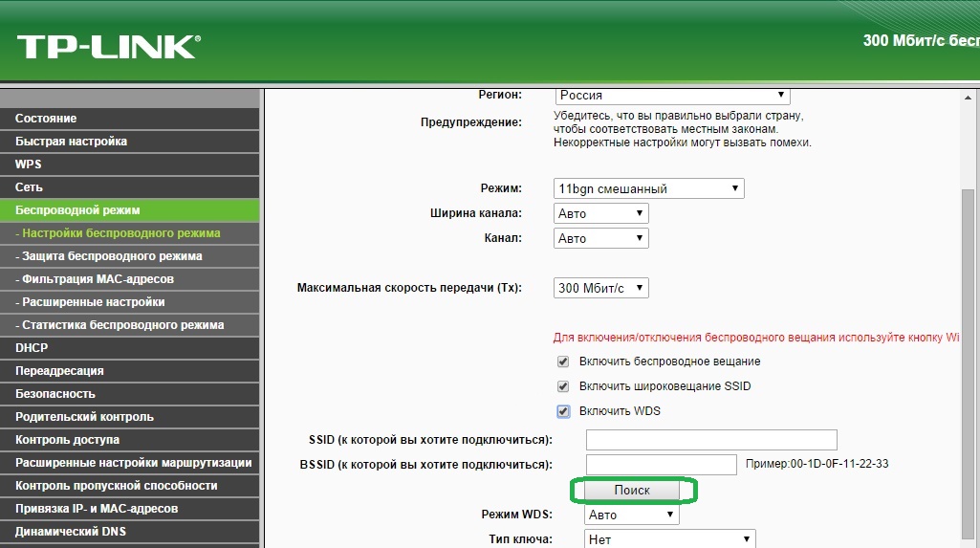980x548 pixels.
Task: Open the 'Тип ключа' dropdown
Action: click(x=669, y=539)
